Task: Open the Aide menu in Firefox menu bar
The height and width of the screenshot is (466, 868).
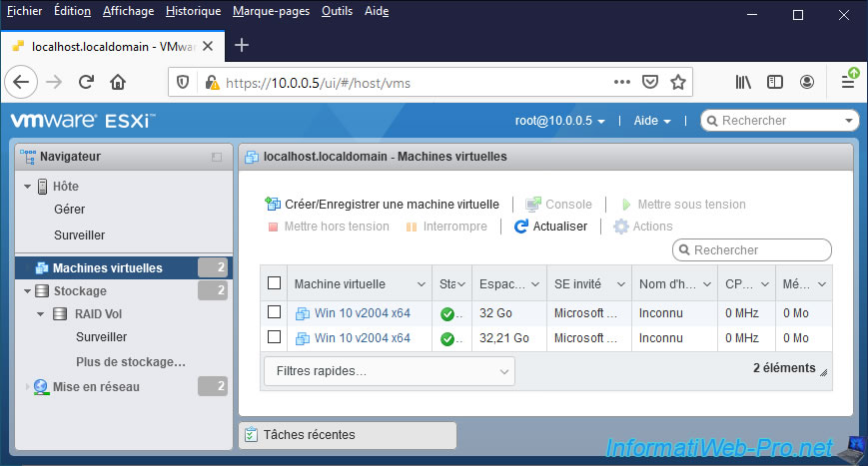Action: tap(377, 11)
